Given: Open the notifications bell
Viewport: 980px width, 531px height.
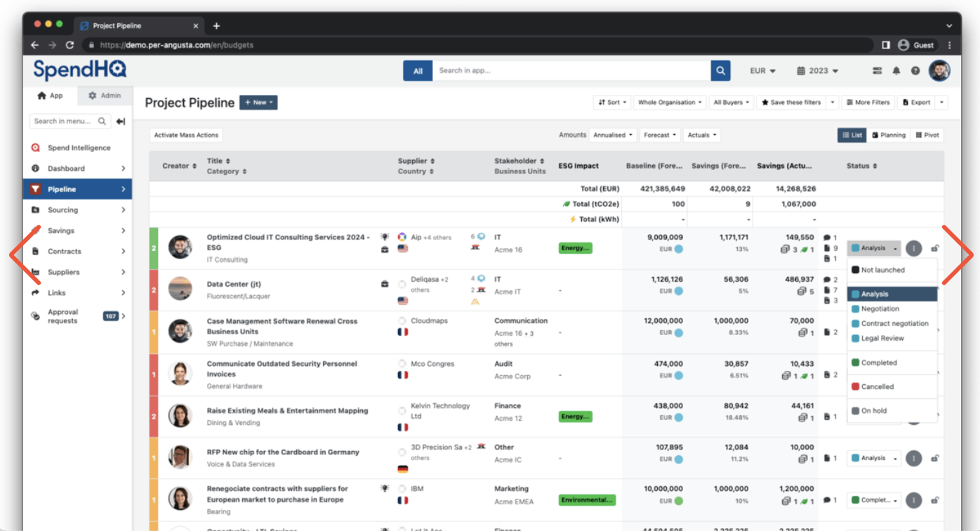Looking at the screenshot, I should coord(896,71).
